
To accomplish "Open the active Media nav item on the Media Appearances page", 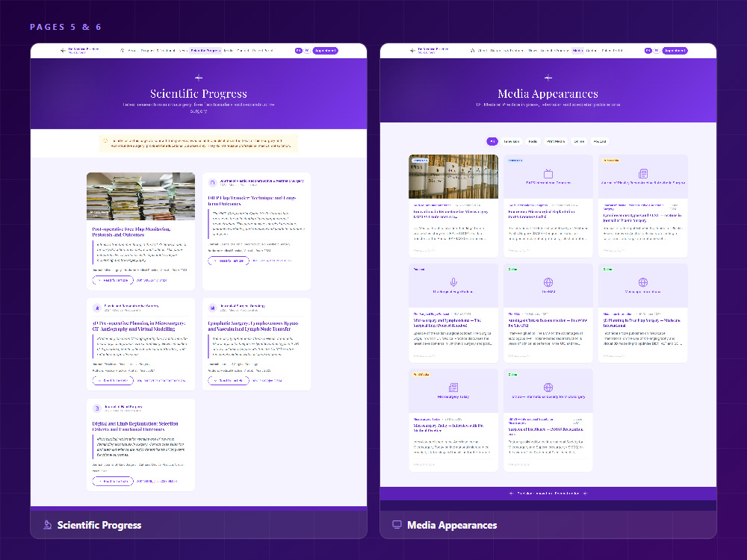I will tap(577, 51).
